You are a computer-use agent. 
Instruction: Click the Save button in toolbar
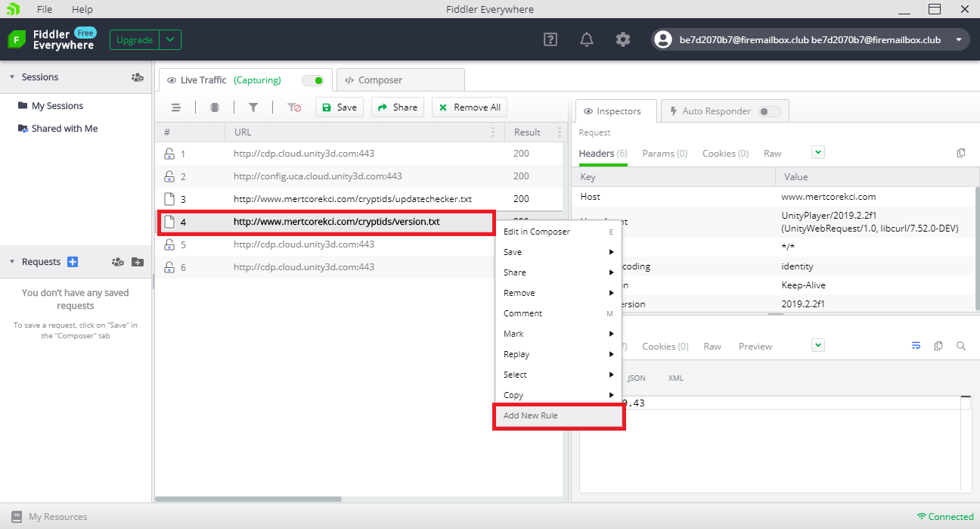point(340,107)
